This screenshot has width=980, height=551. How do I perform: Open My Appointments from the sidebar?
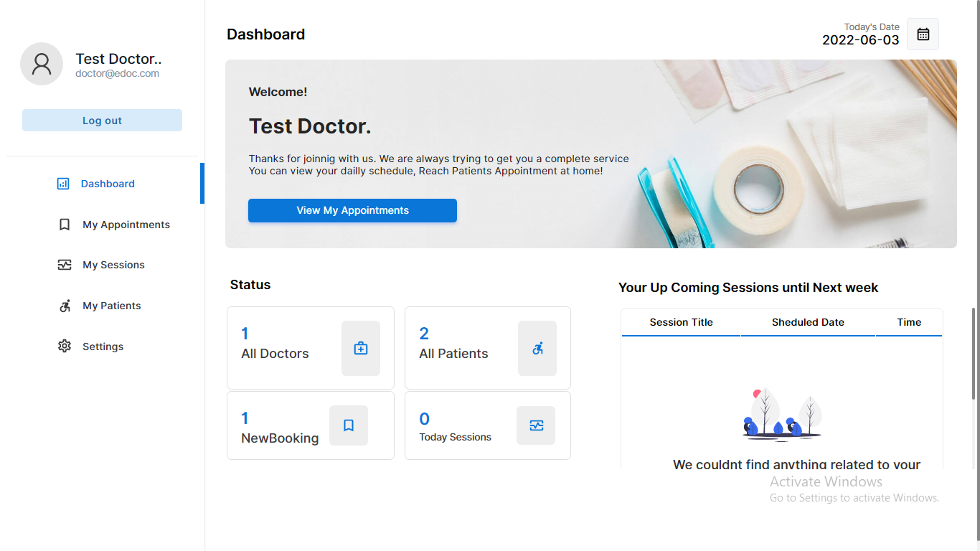126,225
